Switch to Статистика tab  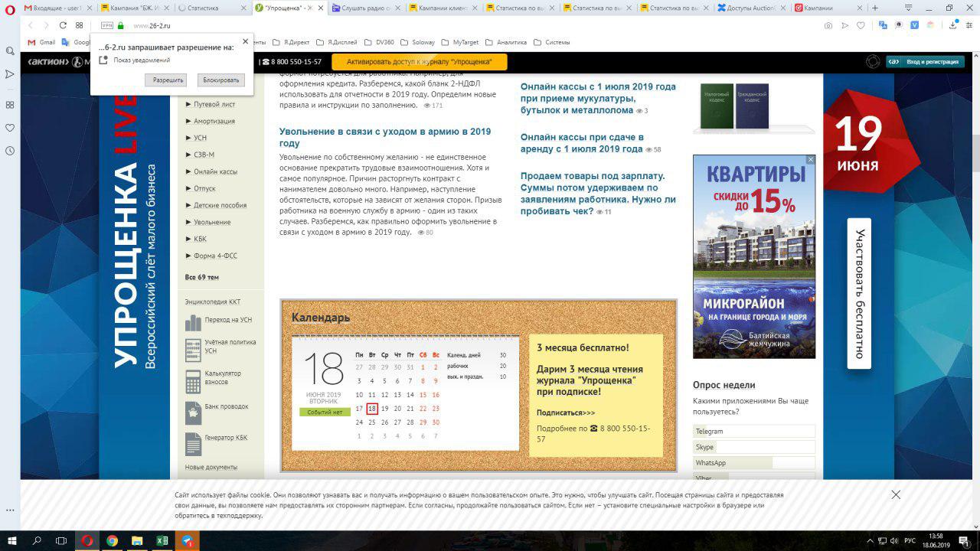(x=214, y=8)
